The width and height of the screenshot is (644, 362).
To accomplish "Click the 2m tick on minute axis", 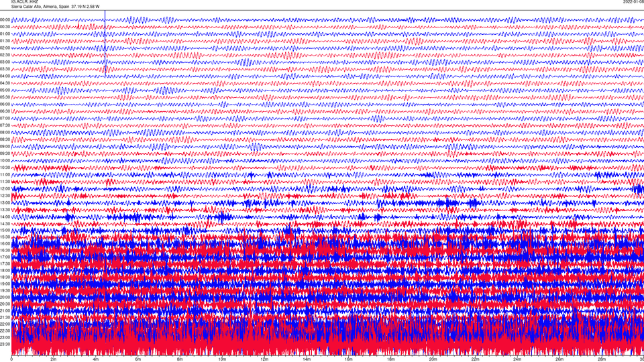I will click(54, 359).
